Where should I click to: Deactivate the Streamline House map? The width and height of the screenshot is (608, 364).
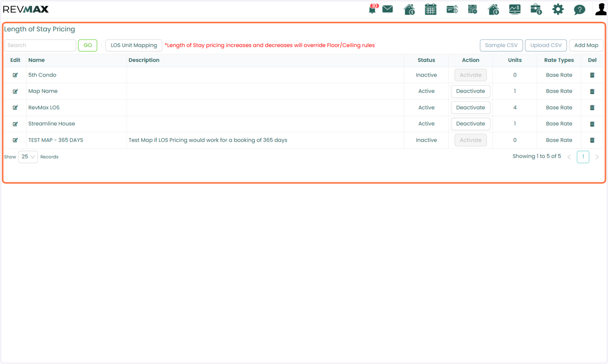pyautogui.click(x=471, y=124)
